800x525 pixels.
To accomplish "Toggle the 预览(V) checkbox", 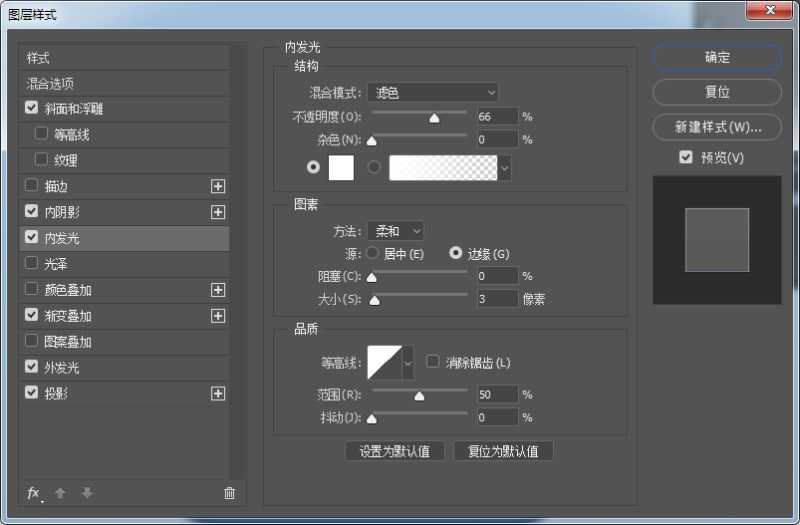I will tap(686, 157).
